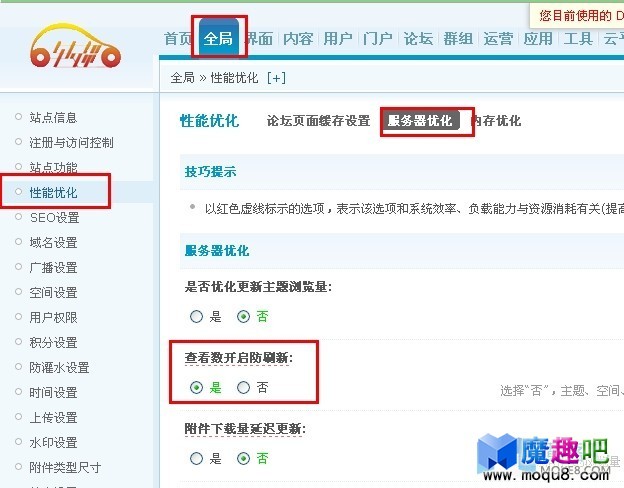Open 水印设置 in the left menu
The image size is (624, 488).
53,442
